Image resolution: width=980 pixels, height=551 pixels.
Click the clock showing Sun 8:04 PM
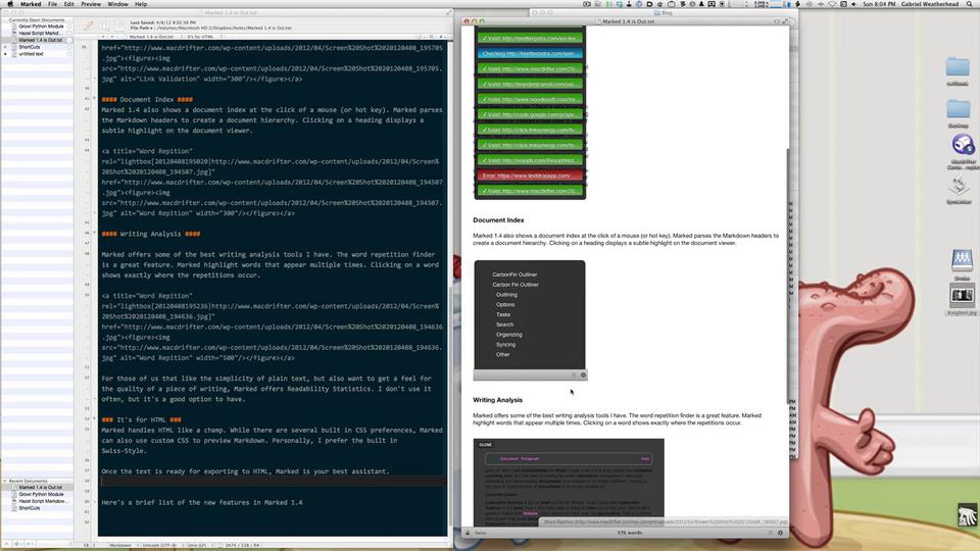click(x=879, y=4)
